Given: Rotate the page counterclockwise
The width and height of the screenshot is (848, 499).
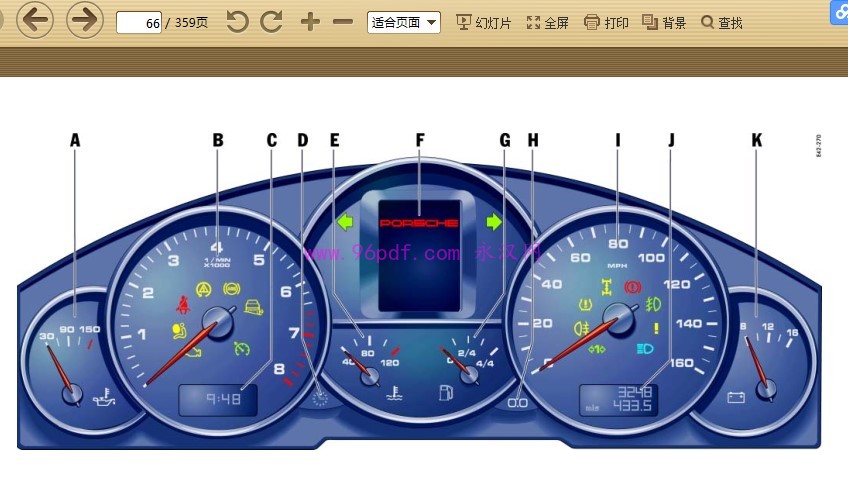Looking at the screenshot, I should click(x=237, y=22).
